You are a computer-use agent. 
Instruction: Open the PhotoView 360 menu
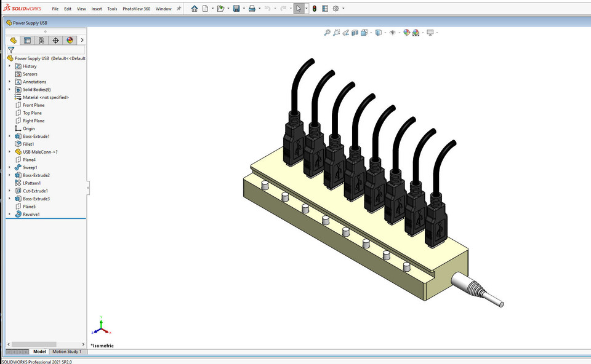136,8
